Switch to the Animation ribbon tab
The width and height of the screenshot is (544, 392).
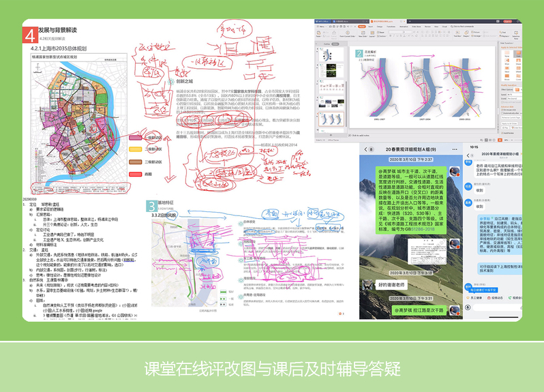click(404, 27)
